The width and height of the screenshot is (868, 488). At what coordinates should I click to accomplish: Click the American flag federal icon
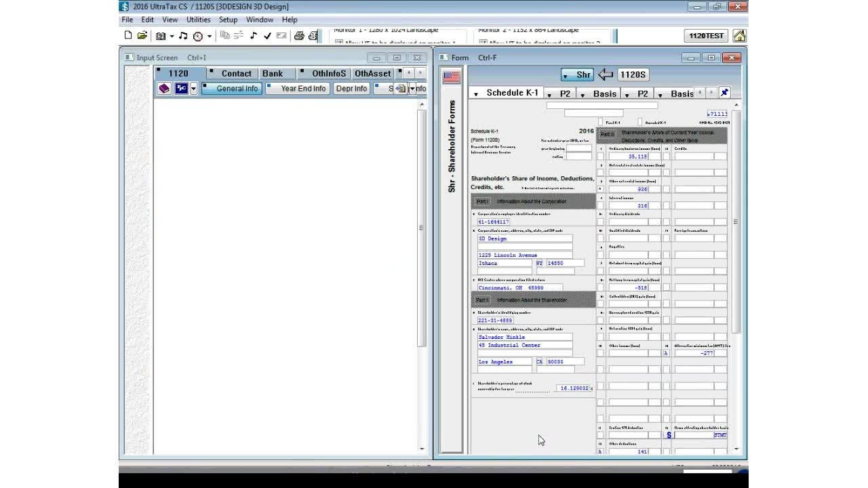click(x=451, y=77)
